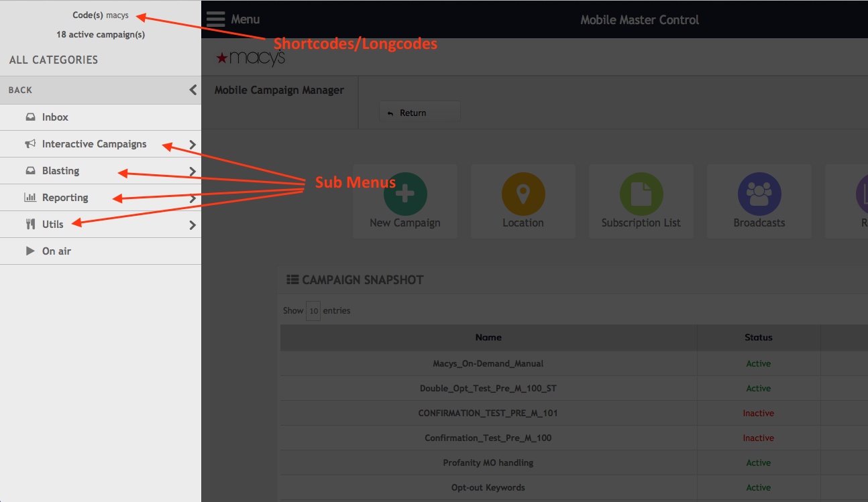Click the hamburger Menu icon

point(215,19)
